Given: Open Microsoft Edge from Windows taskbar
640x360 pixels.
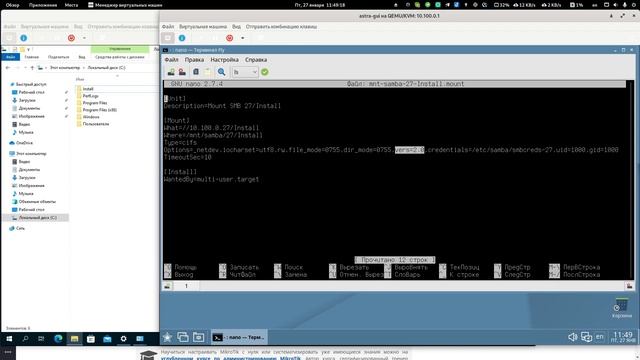Looking at the screenshot, I should tap(58, 339).
